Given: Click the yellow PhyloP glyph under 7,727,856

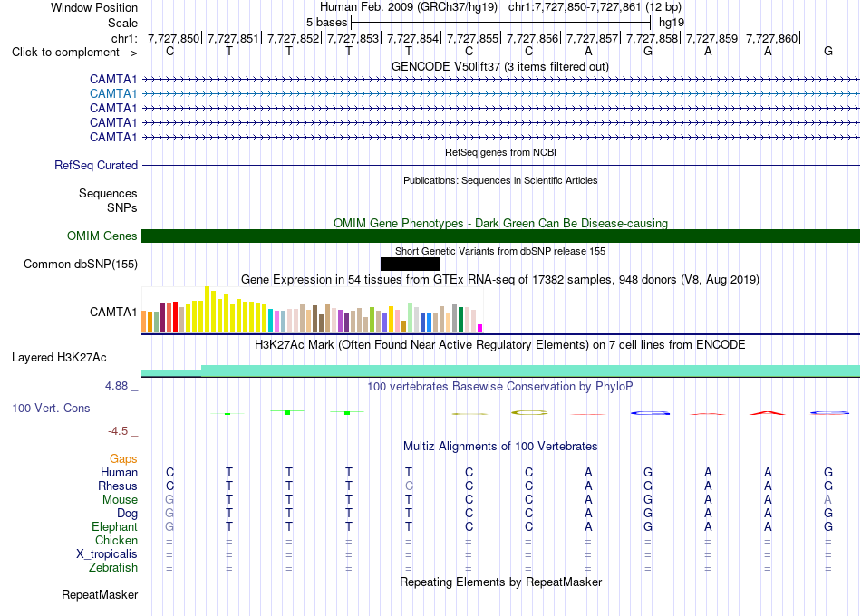Looking at the screenshot, I should [x=529, y=412].
